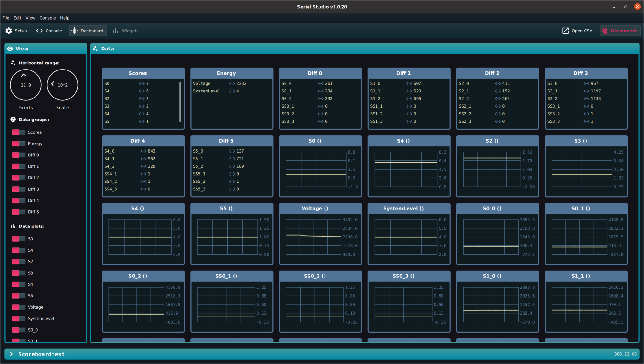Open the Console menu

point(47,18)
